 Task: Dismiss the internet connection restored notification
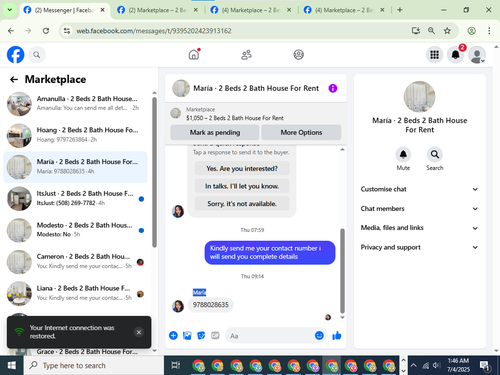139,332
